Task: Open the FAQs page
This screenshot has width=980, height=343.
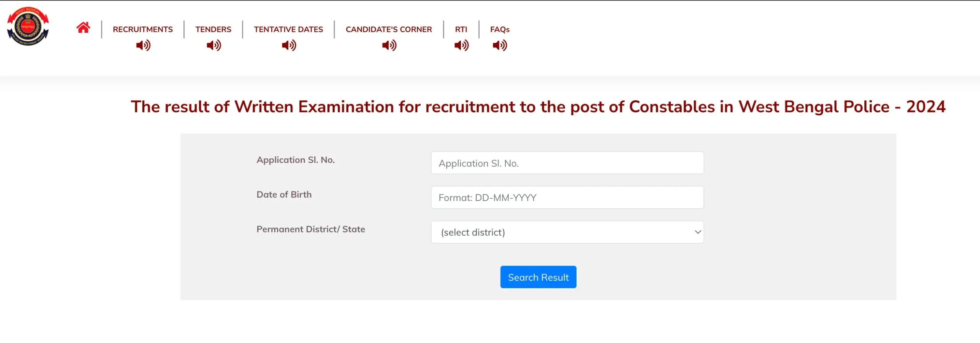Action: [x=500, y=29]
